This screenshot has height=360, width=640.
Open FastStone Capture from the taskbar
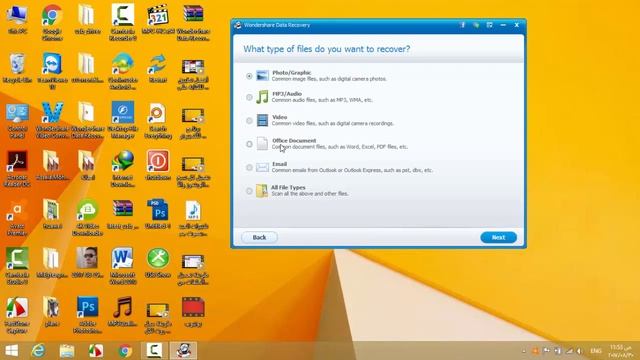pos(96,351)
